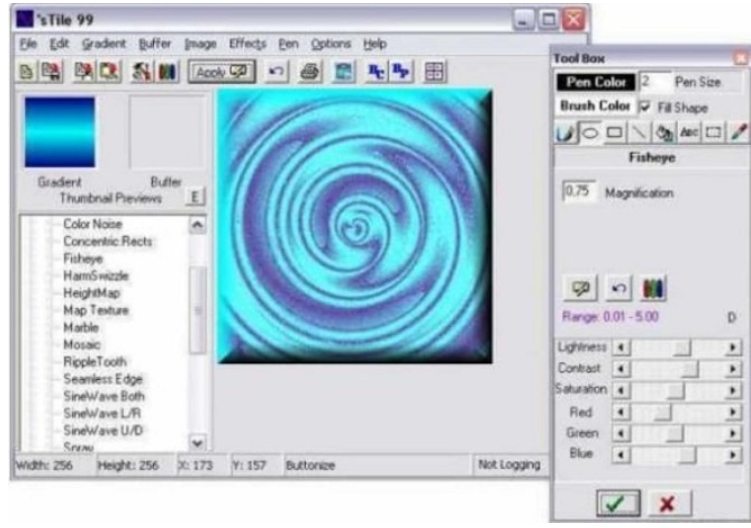Viewport: 751px width, 528px height.
Task: Click the Pen Color button
Action: tap(595, 83)
